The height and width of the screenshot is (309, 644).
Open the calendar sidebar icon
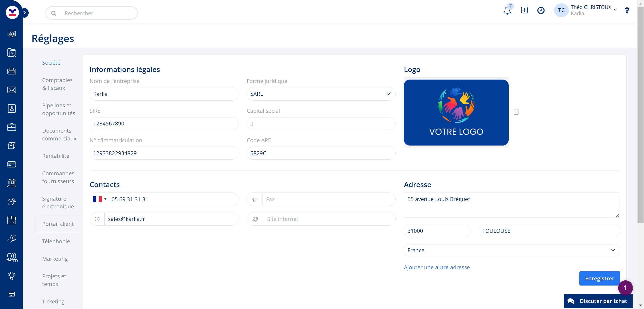(x=11, y=71)
